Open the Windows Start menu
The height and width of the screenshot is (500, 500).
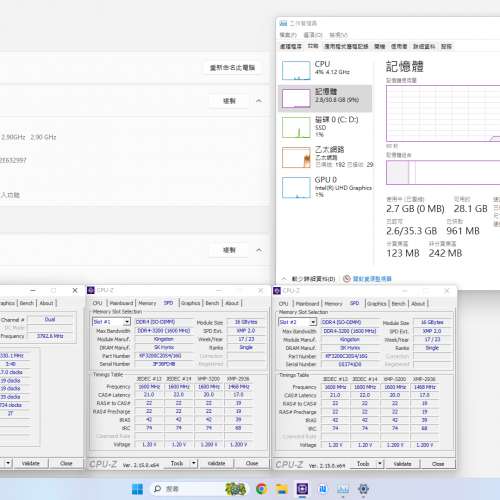(x=137, y=489)
